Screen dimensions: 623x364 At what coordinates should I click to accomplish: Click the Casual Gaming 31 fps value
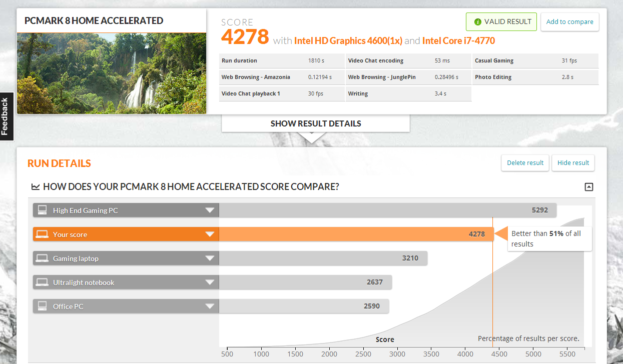click(569, 61)
